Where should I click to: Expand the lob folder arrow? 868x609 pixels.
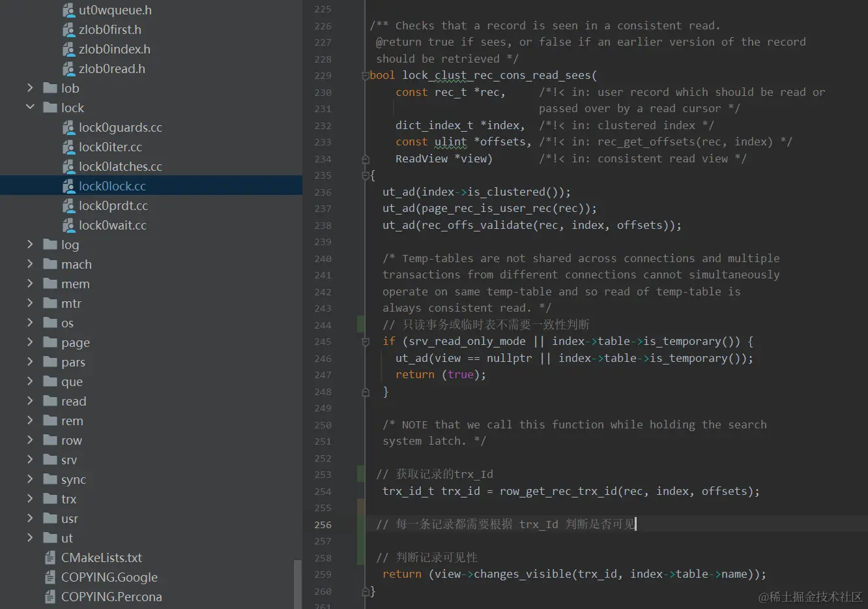(x=30, y=87)
